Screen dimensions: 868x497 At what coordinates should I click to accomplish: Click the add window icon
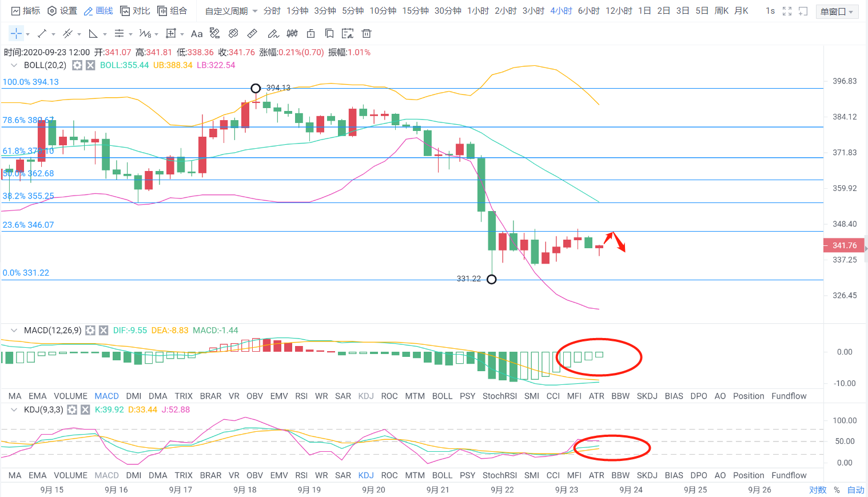803,11
